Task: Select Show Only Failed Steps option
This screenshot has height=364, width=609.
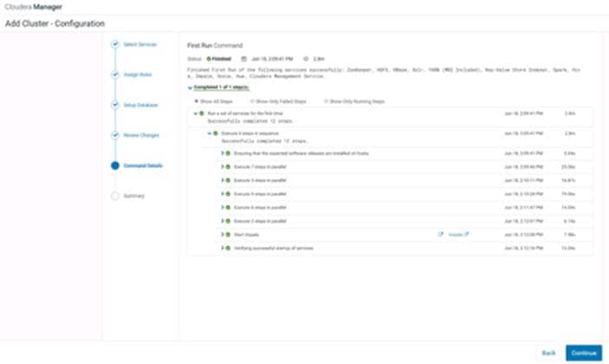Action: click(252, 101)
